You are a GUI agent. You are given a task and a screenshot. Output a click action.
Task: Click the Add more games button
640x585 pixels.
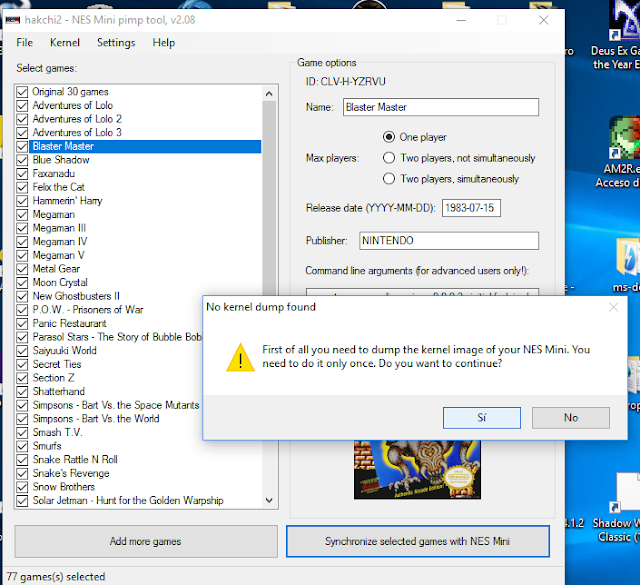click(x=146, y=541)
